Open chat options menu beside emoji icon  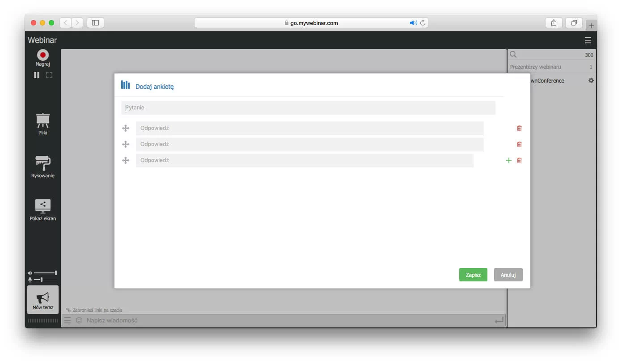tap(68, 320)
